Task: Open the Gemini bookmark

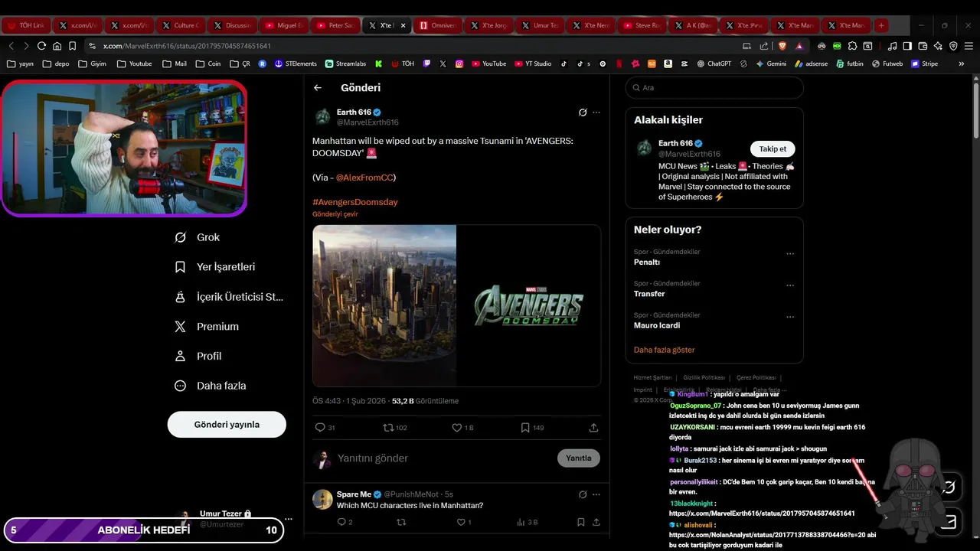Action: [771, 64]
